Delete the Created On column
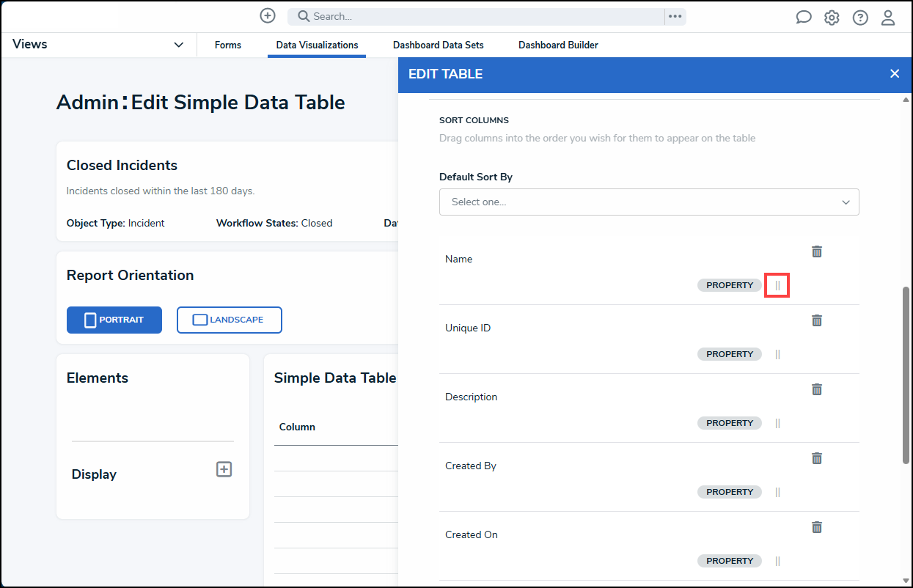 [817, 527]
